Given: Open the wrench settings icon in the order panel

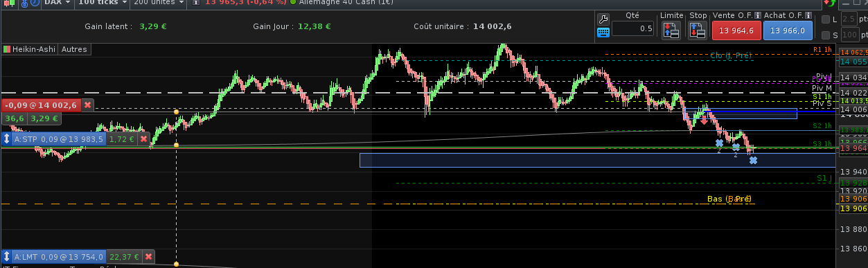Looking at the screenshot, I should (x=603, y=19).
